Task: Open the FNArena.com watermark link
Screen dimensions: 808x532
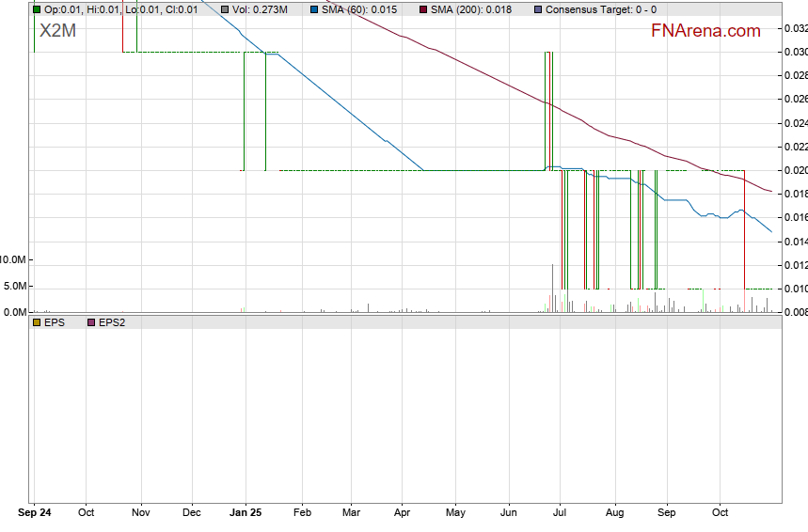Action: (x=705, y=31)
